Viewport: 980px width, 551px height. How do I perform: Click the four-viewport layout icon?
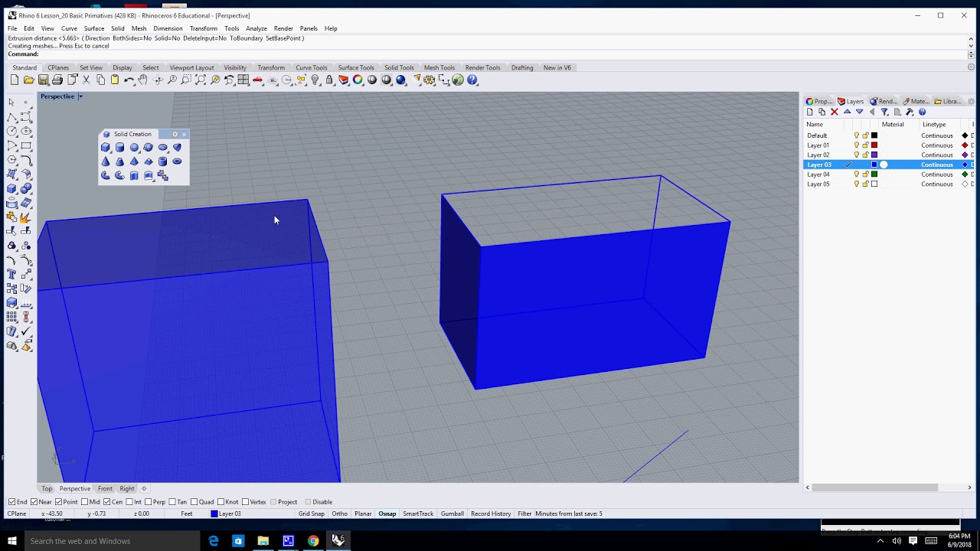pos(243,80)
